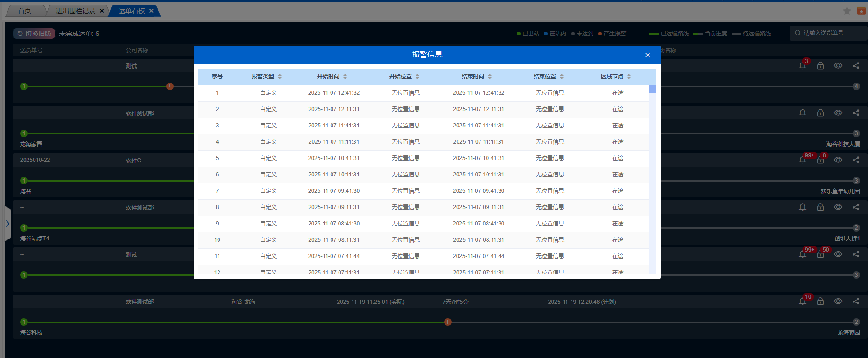Sort the table by 开始时间 column
This screenshot has height=358, width=868.
point(345,77)
